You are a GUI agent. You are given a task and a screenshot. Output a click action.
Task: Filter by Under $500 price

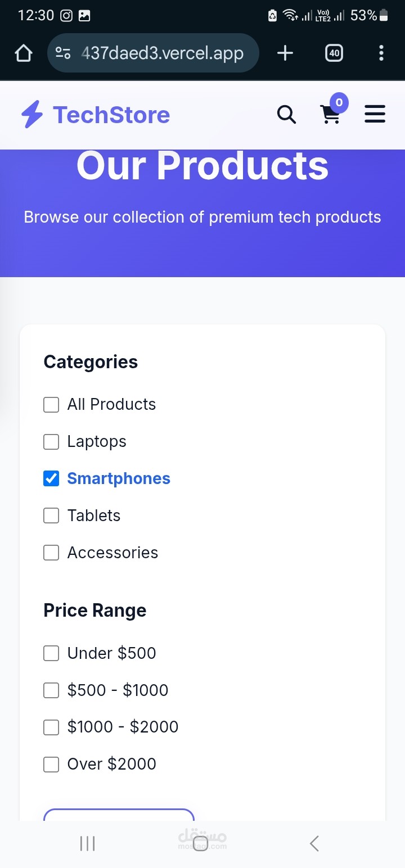[x=51, y=653]
